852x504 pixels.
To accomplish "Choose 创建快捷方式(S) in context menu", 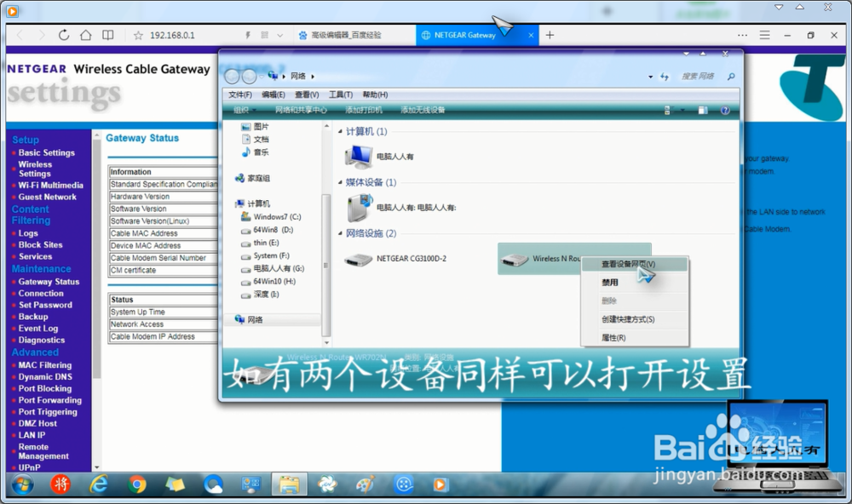I will click(x=635, y=319).
